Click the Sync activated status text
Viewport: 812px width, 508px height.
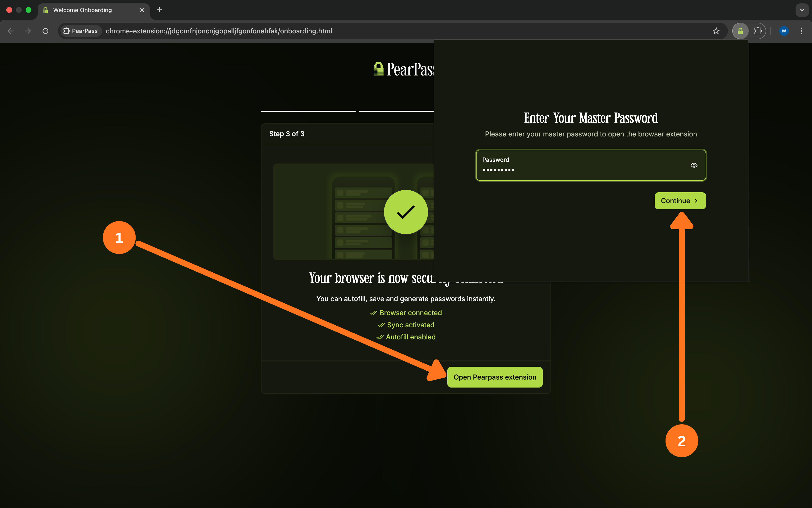410,325
